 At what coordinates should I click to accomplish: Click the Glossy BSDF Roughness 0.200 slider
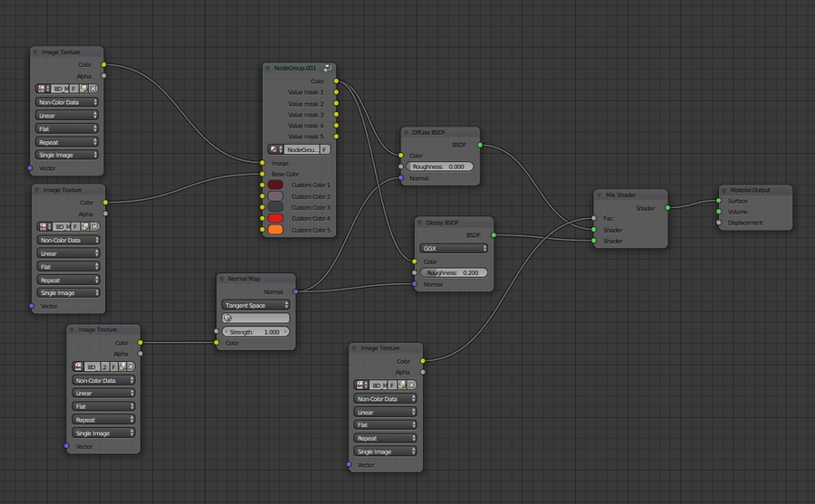pyautogui.click(x=454, y=272)
